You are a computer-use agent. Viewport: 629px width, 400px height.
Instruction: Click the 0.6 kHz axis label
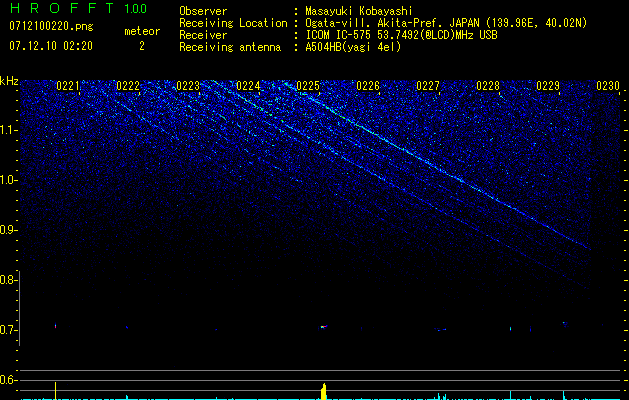click(8, 380)
